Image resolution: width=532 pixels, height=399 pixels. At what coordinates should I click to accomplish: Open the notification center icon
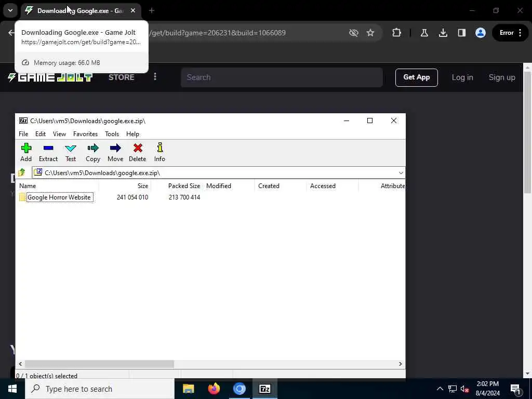(x=516, y=389)
